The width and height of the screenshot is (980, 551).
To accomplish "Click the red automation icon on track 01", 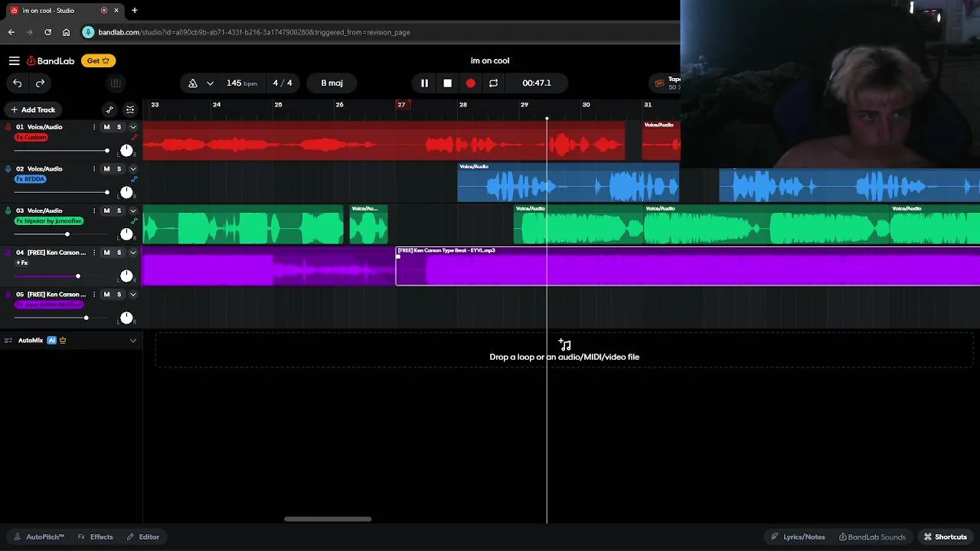I will tap(134, 138).
